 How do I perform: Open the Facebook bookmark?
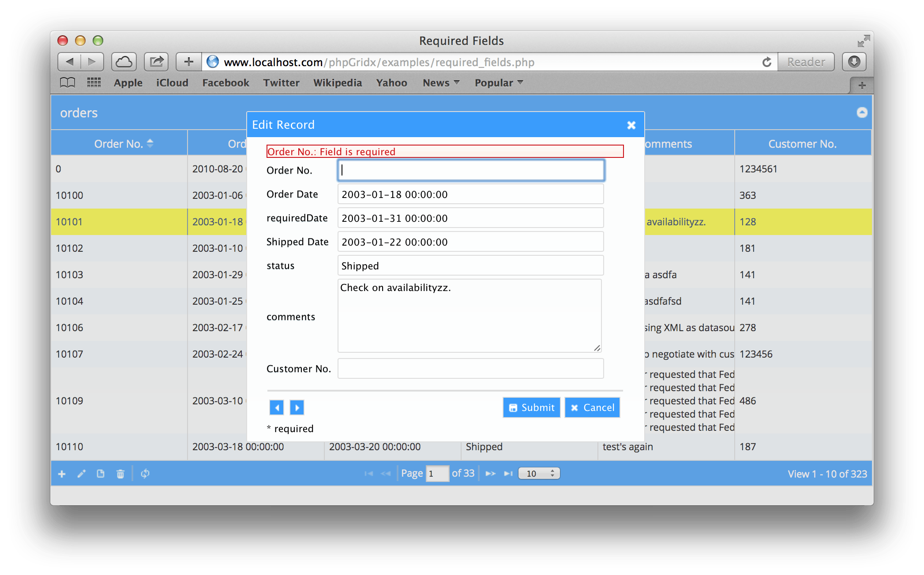(225, 82)
